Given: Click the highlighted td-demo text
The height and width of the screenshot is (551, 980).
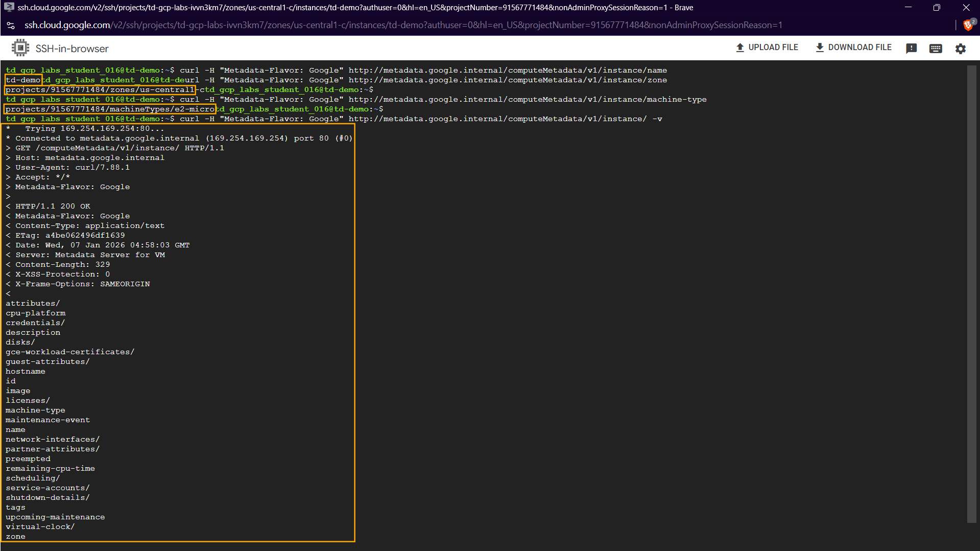Looking at the screenshot, I should point(23,80).
